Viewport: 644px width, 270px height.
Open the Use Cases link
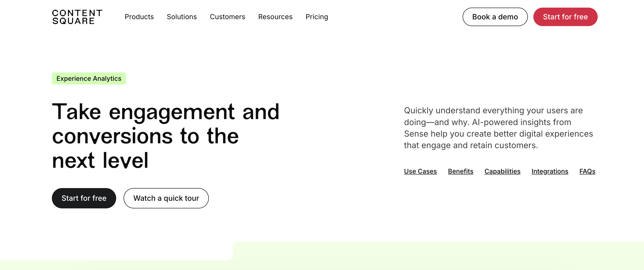click(420, 171)
